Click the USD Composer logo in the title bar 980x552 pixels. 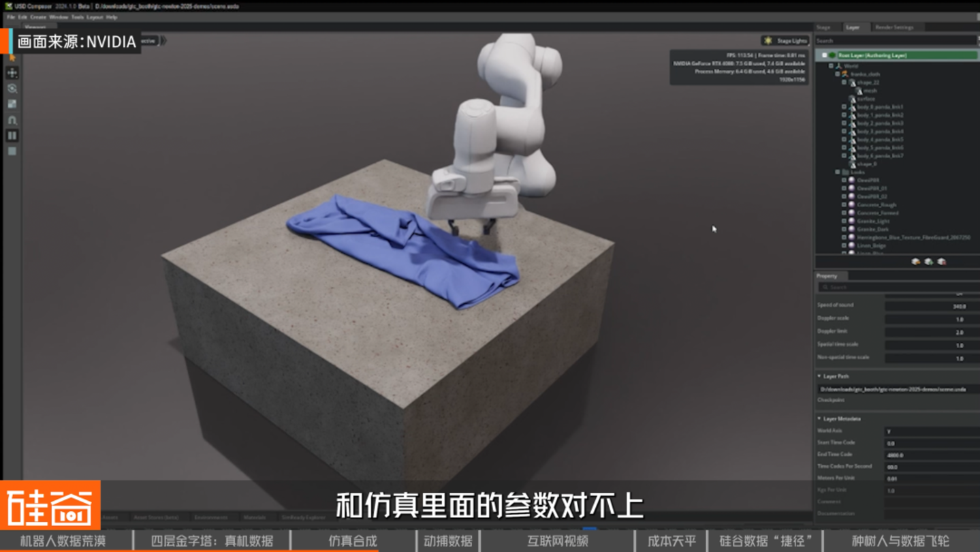click(x=9, y=6)
